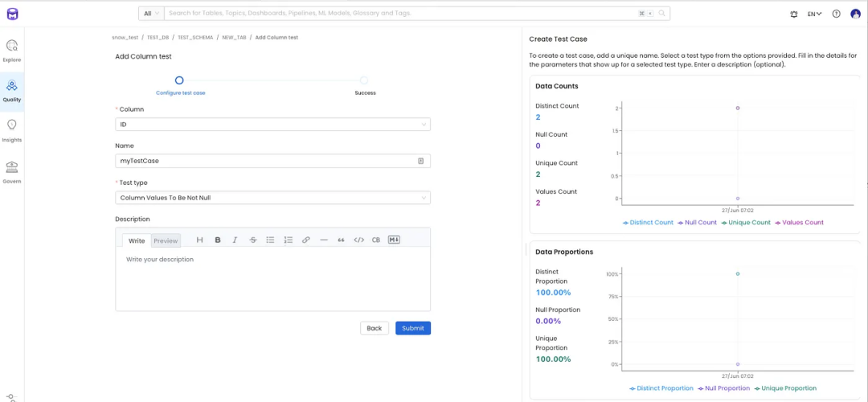Expand the Test type dropdown

pos(272,197)
